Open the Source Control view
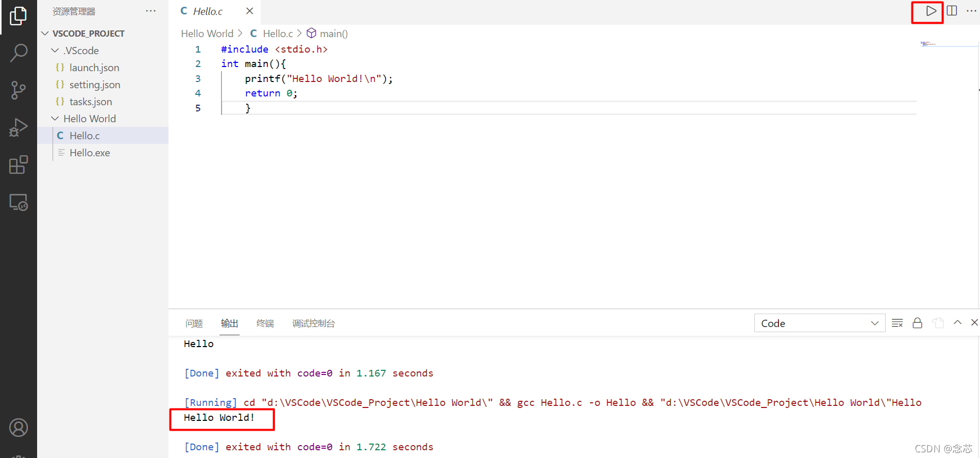980x458 pixels. tap(18, 90)
